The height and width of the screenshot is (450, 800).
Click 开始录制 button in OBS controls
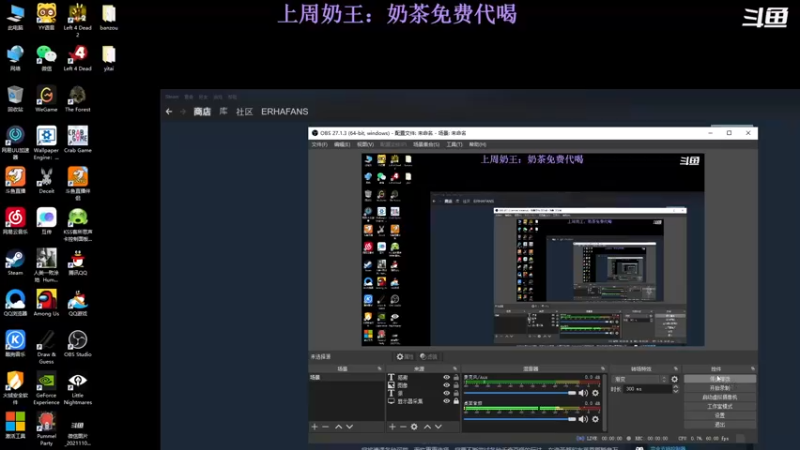coord(720,388)
